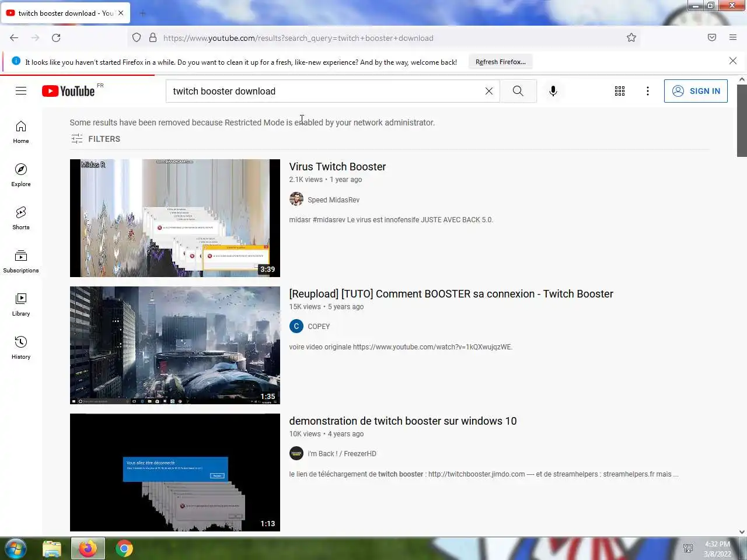747x560 pixels.
Task: Start voice search with the microphone icon
Action: click(553, 91)
